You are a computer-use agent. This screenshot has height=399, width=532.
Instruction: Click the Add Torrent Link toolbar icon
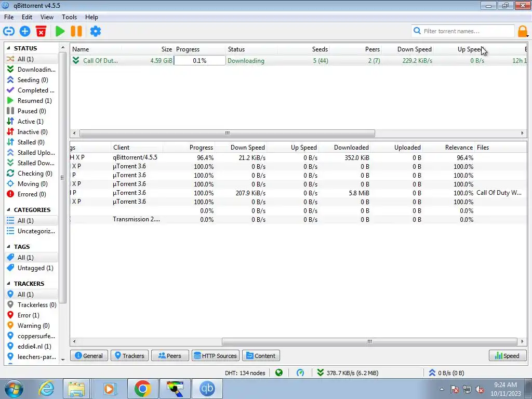(x=9, y=31)
